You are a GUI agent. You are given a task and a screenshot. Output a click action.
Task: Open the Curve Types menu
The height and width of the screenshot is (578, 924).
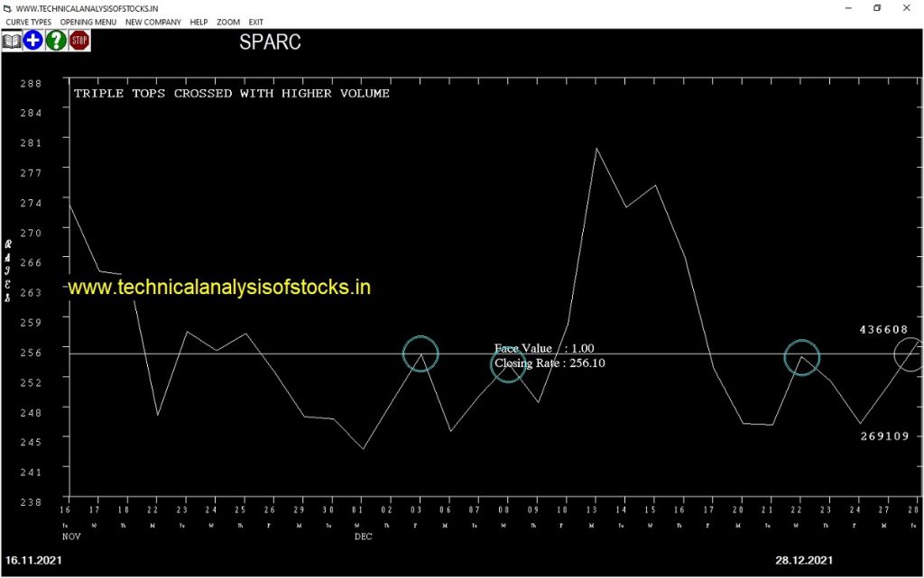click(x=29, y=22)
